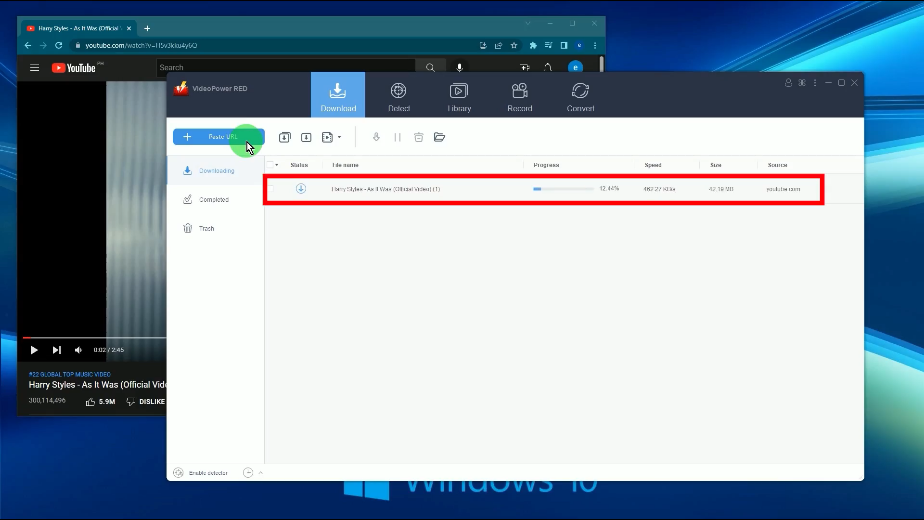Viewport: 924px width, 520px height.
Task: Click the YouTube video progress bar
Action: (94, 338)
